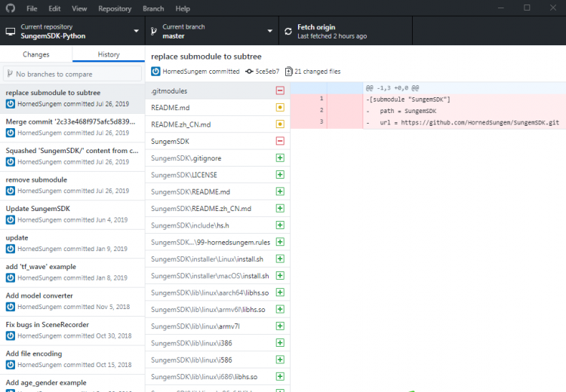
Task: Select the README.zh_CN.md file row
Action: [x=217, y=124]
